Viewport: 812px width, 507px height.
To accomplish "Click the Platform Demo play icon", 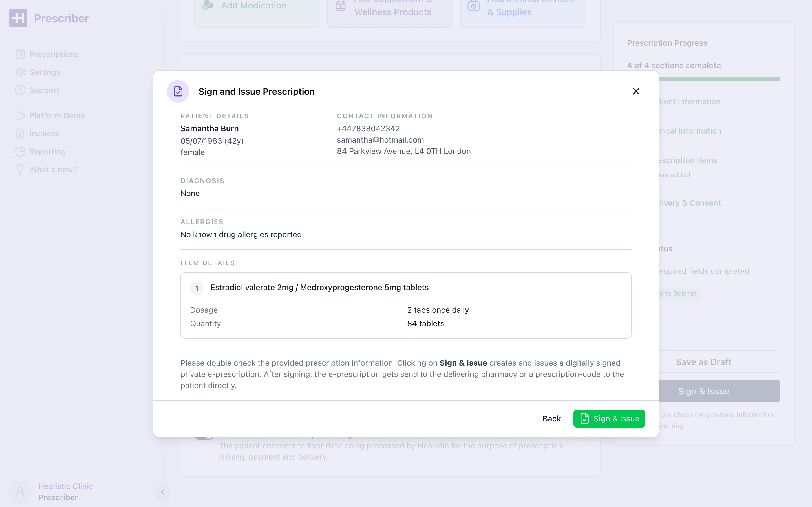I will 20,115.
